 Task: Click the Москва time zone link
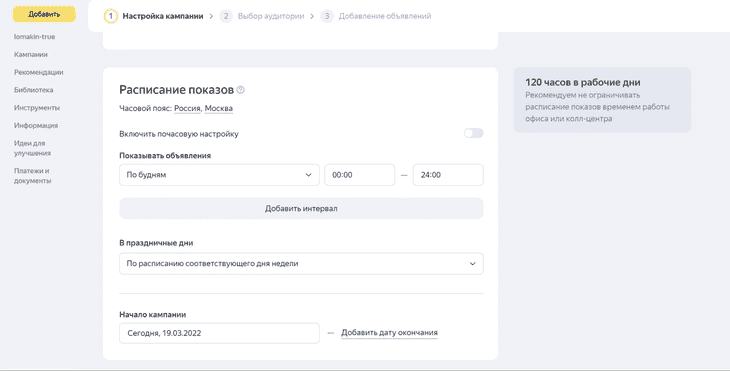pos(219,108)
